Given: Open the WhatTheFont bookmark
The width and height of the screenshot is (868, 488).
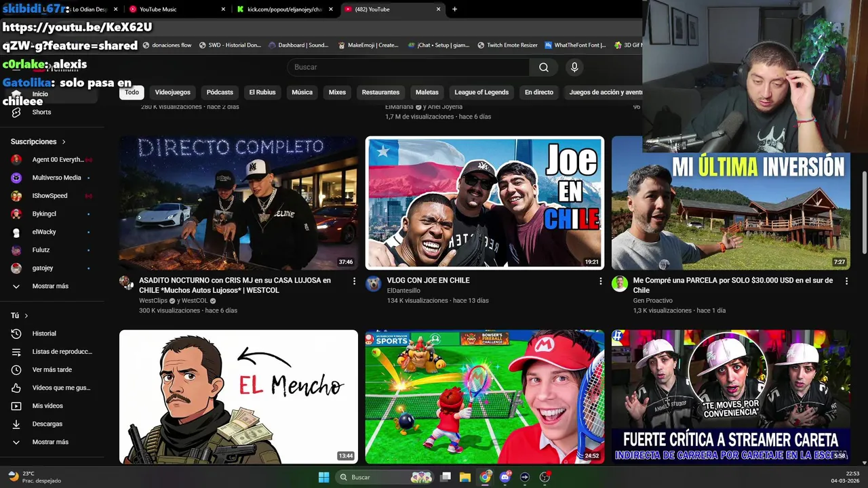Looking at the screenshot, I should [575, 45].
